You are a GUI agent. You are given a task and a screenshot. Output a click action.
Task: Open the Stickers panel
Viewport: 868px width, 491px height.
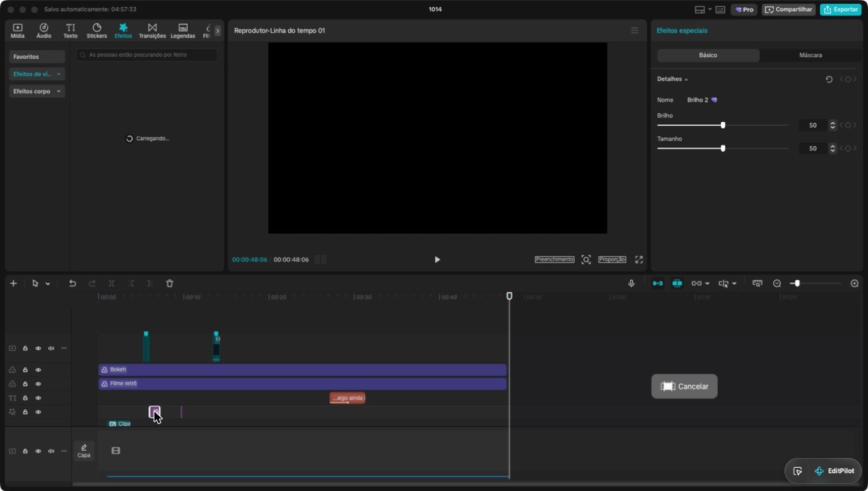tap(97, 31)
